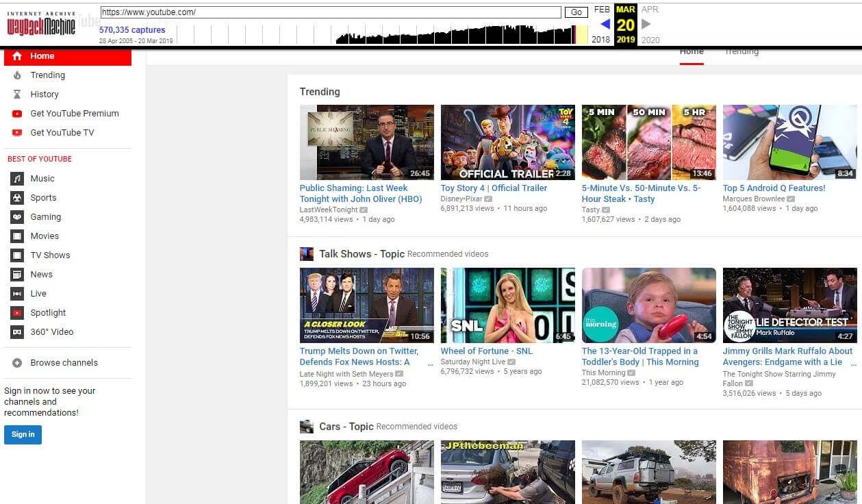862x504 pixels.
Task: Click the Music note icon
Action: click(x=17, y=179)
